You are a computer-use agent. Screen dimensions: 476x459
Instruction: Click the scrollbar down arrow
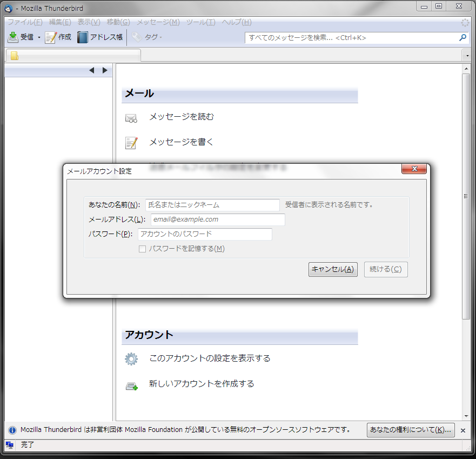(x=466, y=416)
